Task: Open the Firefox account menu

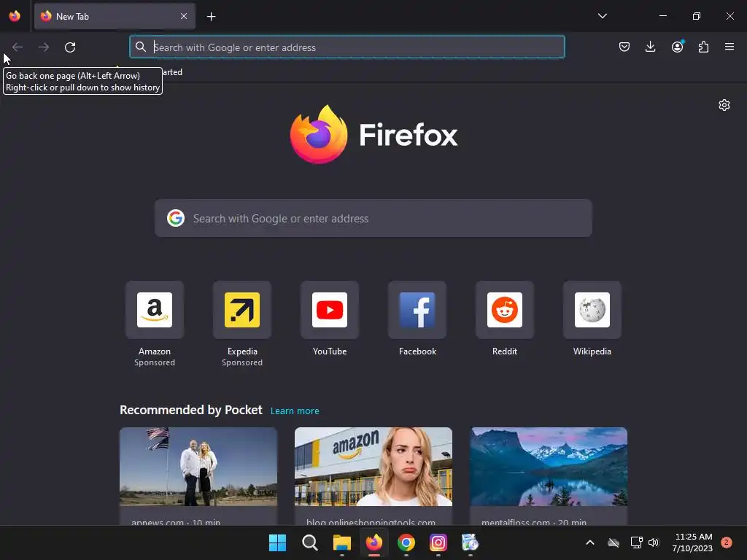Action: [677, 47]
